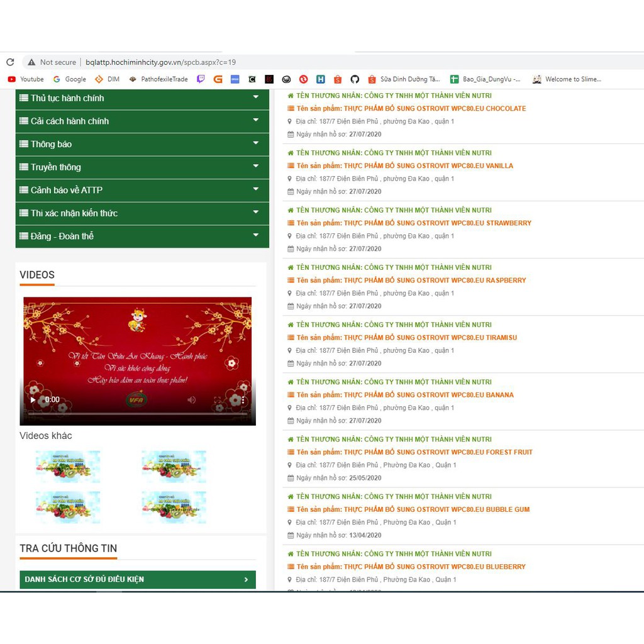This screenshot has width=644, height=644.
Task: Open the OSTROVIT WPC80.EU BANANA product
Action: pyautogui.click(x=405, y=395)
